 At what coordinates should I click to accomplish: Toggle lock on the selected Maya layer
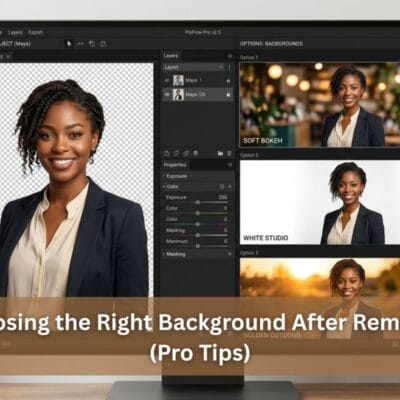click(228, 95)
